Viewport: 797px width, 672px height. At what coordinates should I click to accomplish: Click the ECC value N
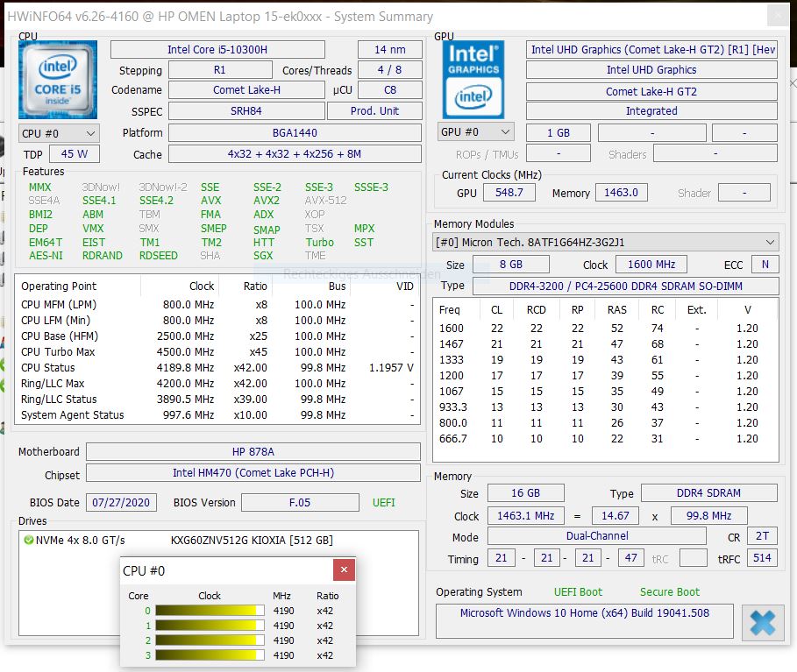coord(765,264)
